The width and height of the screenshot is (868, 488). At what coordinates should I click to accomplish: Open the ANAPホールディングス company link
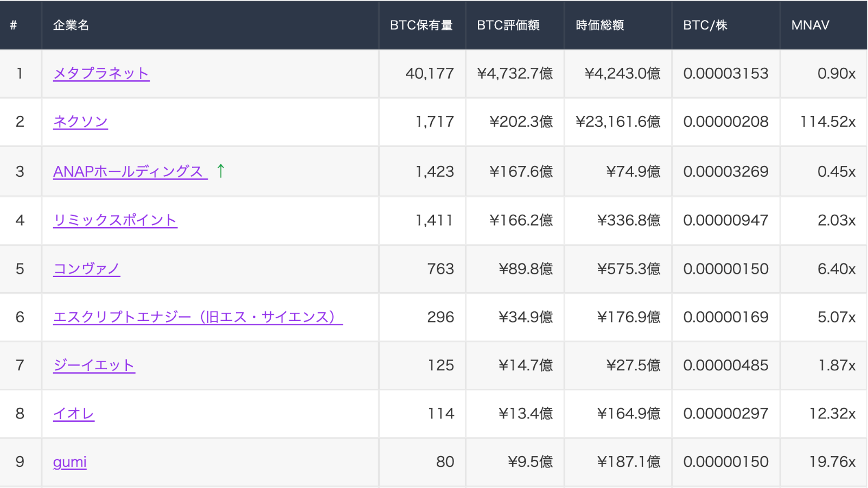128,171
